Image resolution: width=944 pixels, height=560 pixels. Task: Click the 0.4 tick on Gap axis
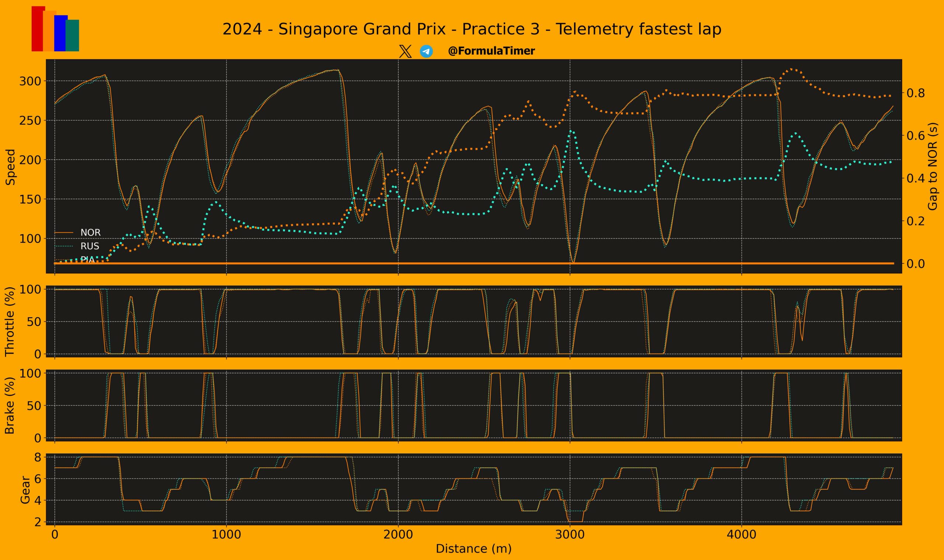point(916,178)
